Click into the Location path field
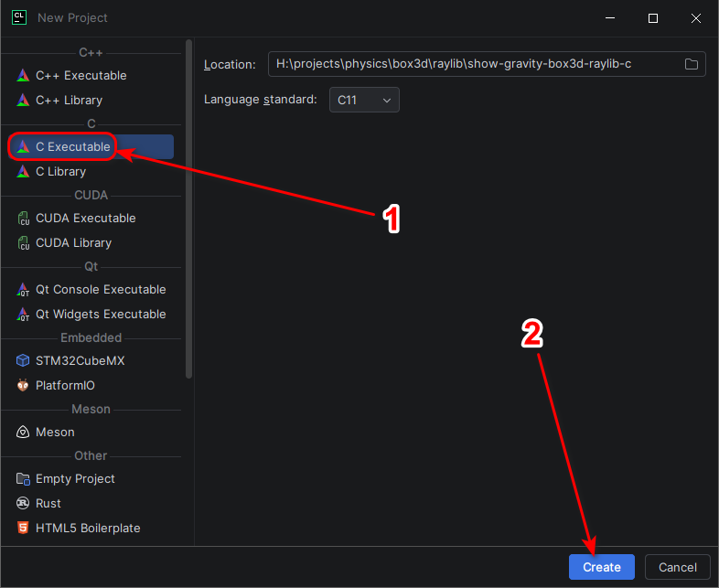The image size is (719, 588). [x=475, y=64]
